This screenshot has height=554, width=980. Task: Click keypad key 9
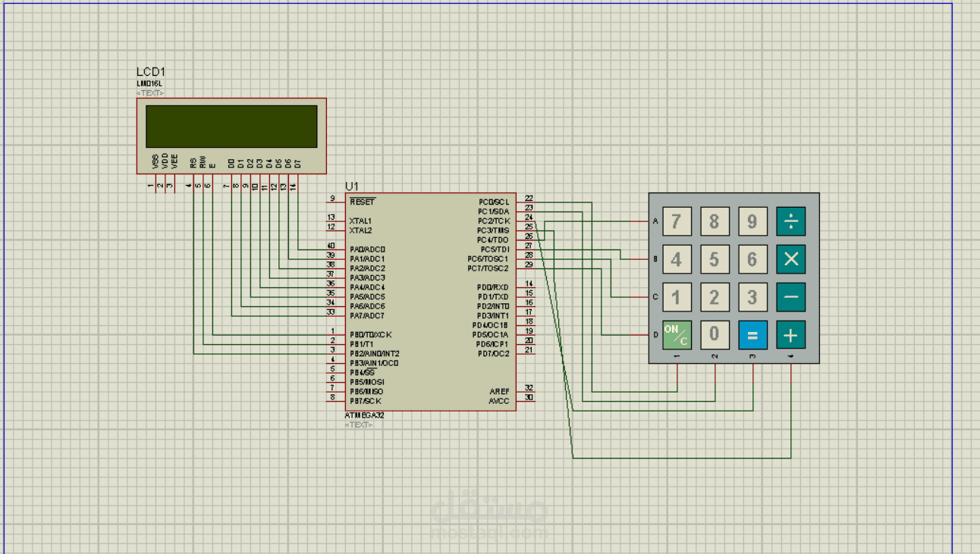tap(752, 222)
